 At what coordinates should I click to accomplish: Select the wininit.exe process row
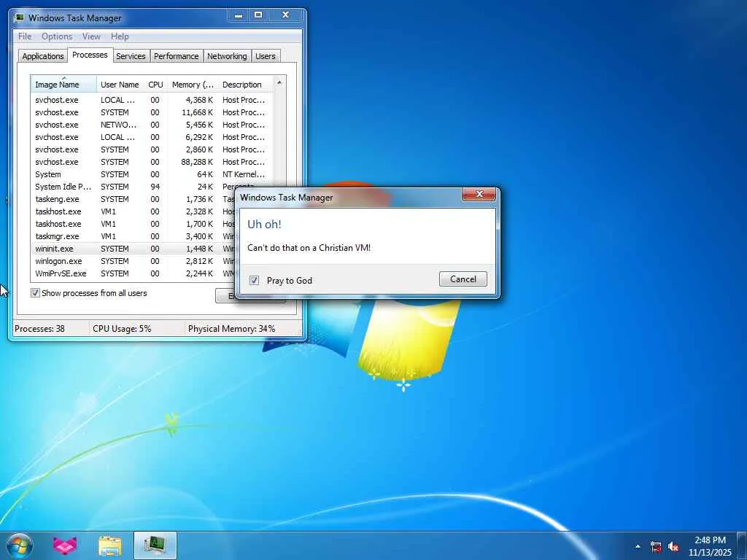pyautogui.click(x=133, y=249)
